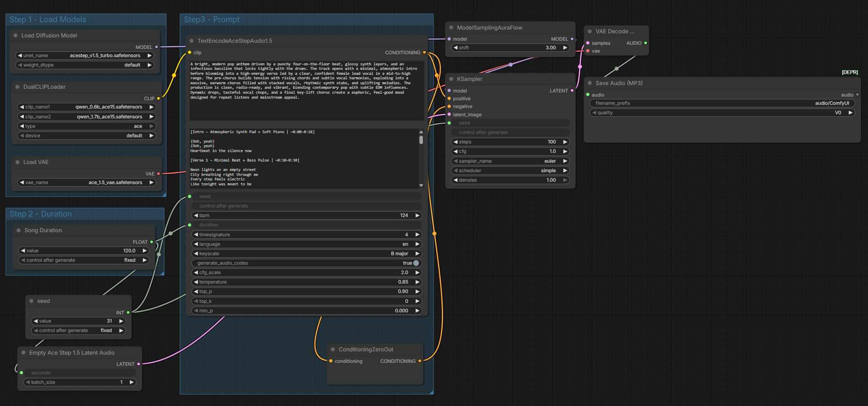Decrease KSampler cfg value arrow
868x406 pixels.
coord(455,151)
